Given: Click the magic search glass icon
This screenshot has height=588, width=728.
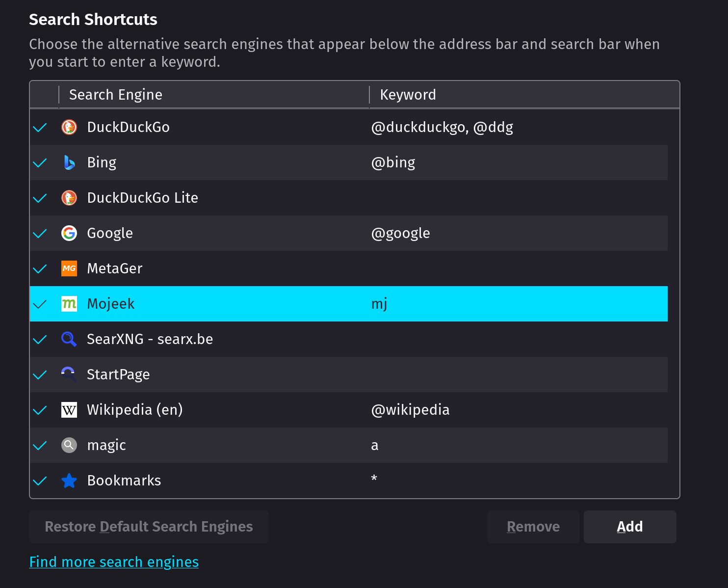Looking at the screenshot, I should 69,445.
